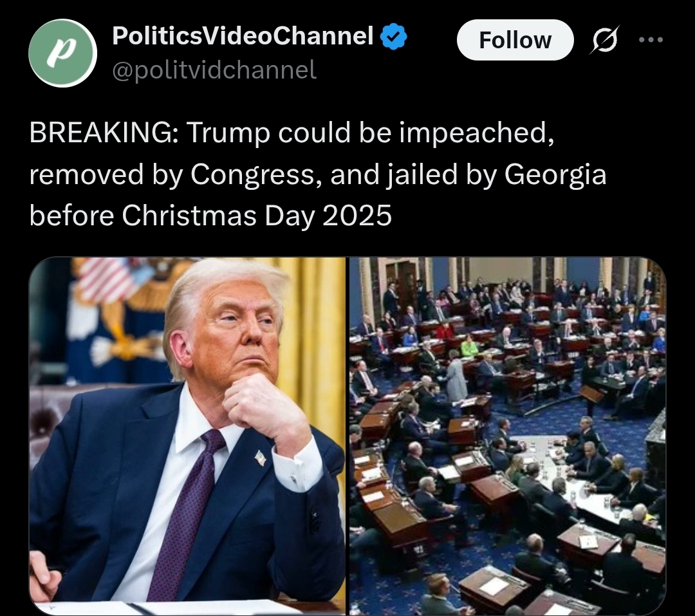The height and width of the screenshot is (616, 695).
Task: Open the left photo of man at desk
Action: tap(187, 436)
